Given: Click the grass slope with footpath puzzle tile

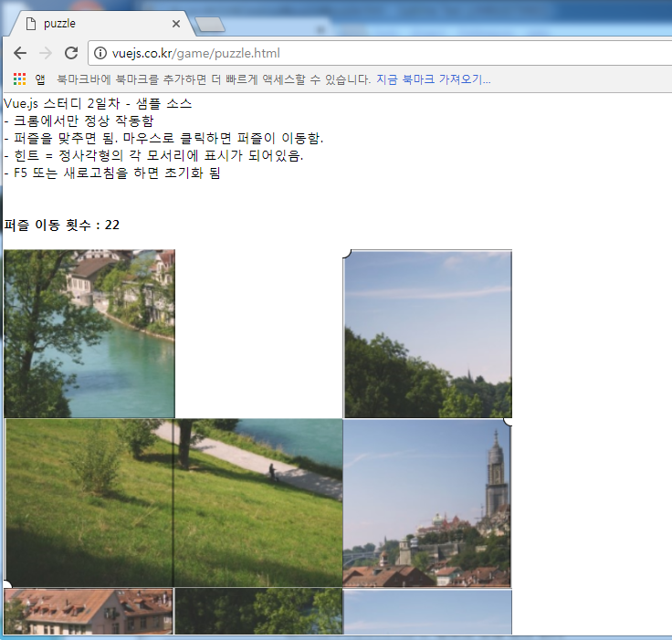Looking at the screenshot, I should pyautogui.click(x=258, y=502).
